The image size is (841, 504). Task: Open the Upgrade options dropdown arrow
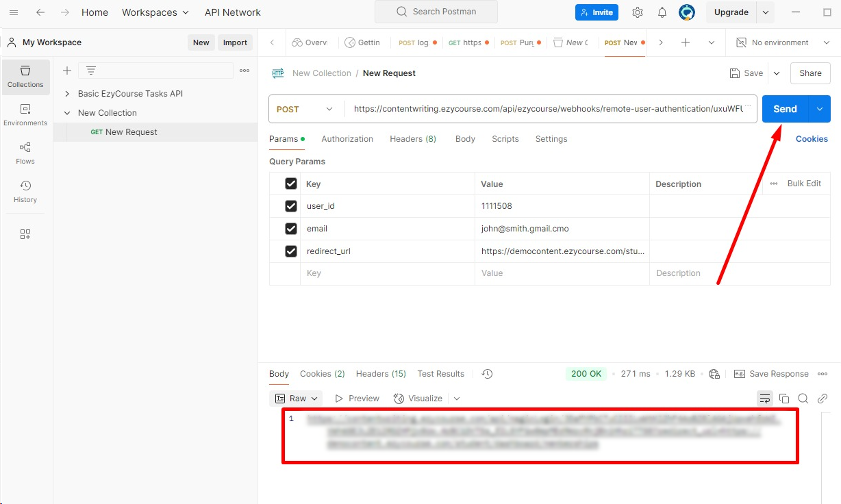pos(766,12)
